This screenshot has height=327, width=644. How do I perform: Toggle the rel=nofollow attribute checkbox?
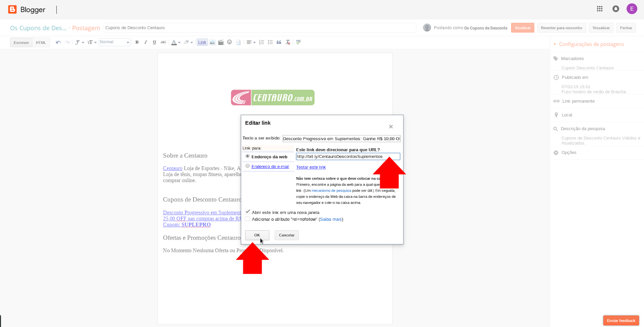[x=248, y=219]
